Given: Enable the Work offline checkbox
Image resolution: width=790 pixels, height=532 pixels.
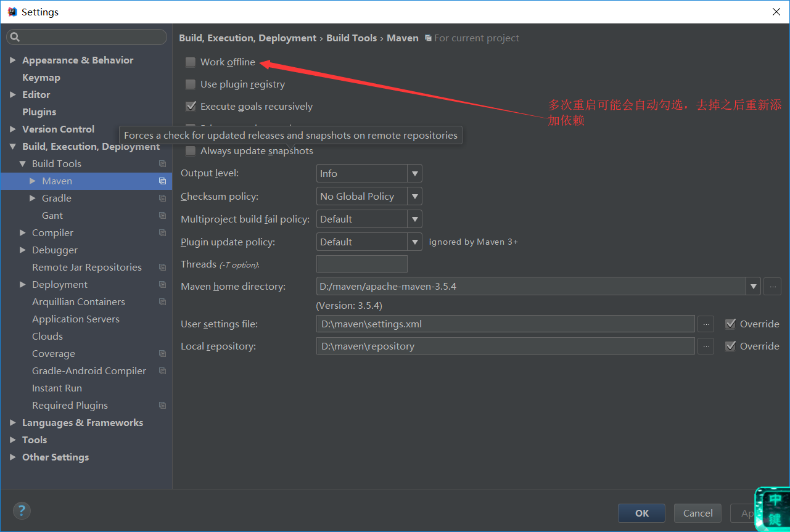Looking at the screenshot, I should point(191,62).
